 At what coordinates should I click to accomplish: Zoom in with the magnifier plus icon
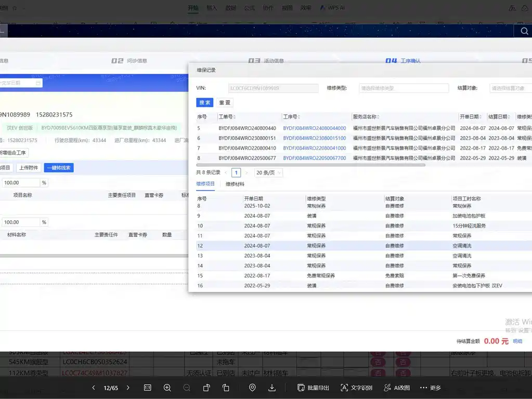pos(167,388)
